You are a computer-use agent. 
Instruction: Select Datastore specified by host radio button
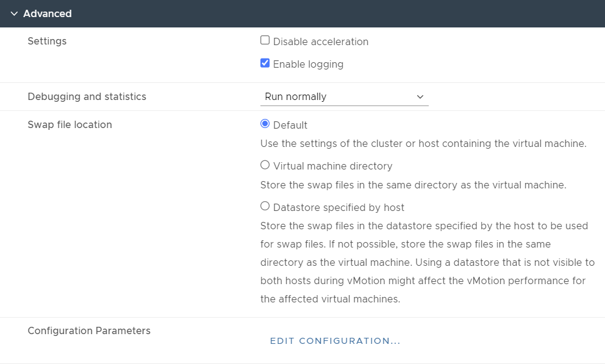coord(265,206)
